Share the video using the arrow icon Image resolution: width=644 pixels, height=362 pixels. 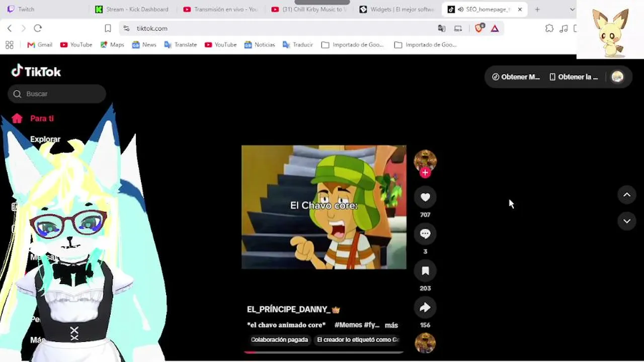coord(425,308)
